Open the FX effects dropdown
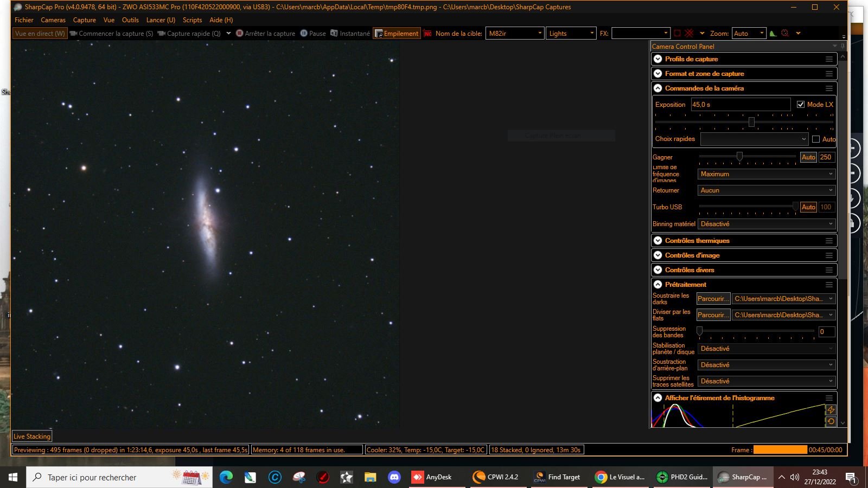This screenshot has height=488, width=868. [641, 33]
